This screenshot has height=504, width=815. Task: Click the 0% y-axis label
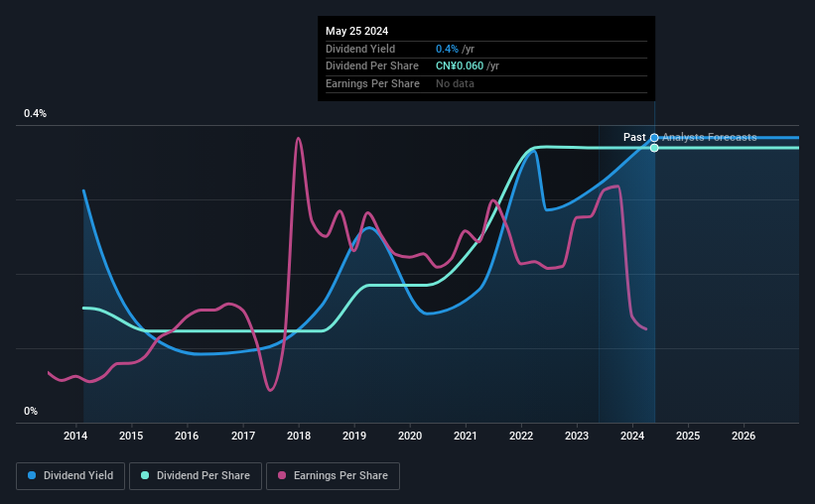pos(31,411)
